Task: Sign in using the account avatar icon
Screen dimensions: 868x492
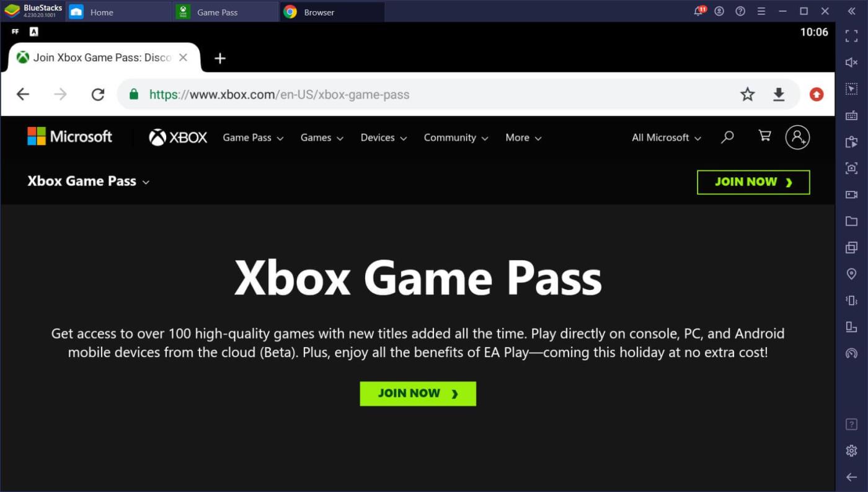Action: (x=797, y=137)
